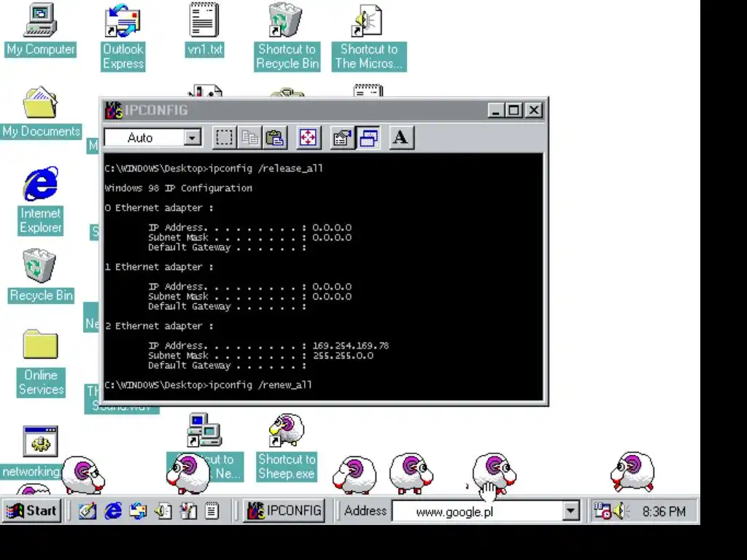
Task: Launch Internet Explorer from Quick Launch
Action: pyautogui.click(x=113, y=511)
